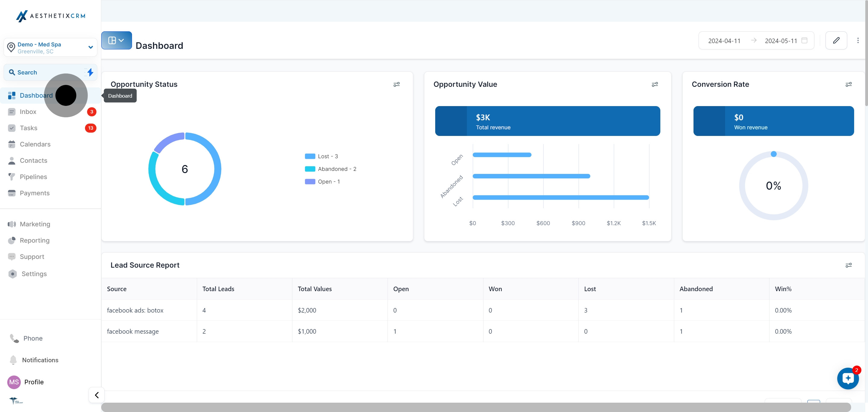Open Opportunity Value widget settings icon
The image size is (868, 412).
click(x=655, y=84)
